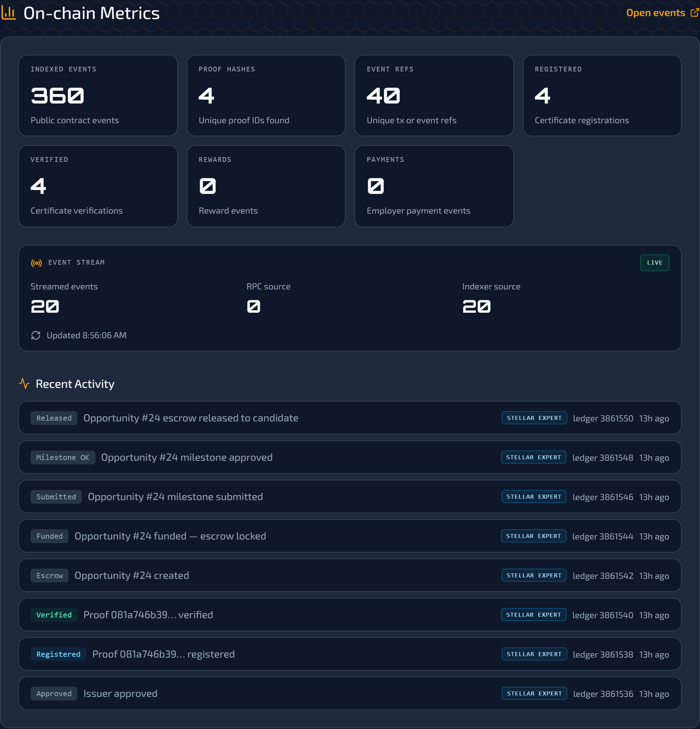Click 'ledger 3861540' text

(603, 616)
